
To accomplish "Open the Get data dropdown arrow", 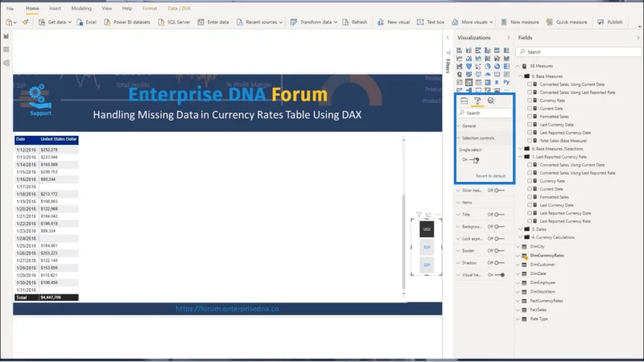I will tap(70, 23).
